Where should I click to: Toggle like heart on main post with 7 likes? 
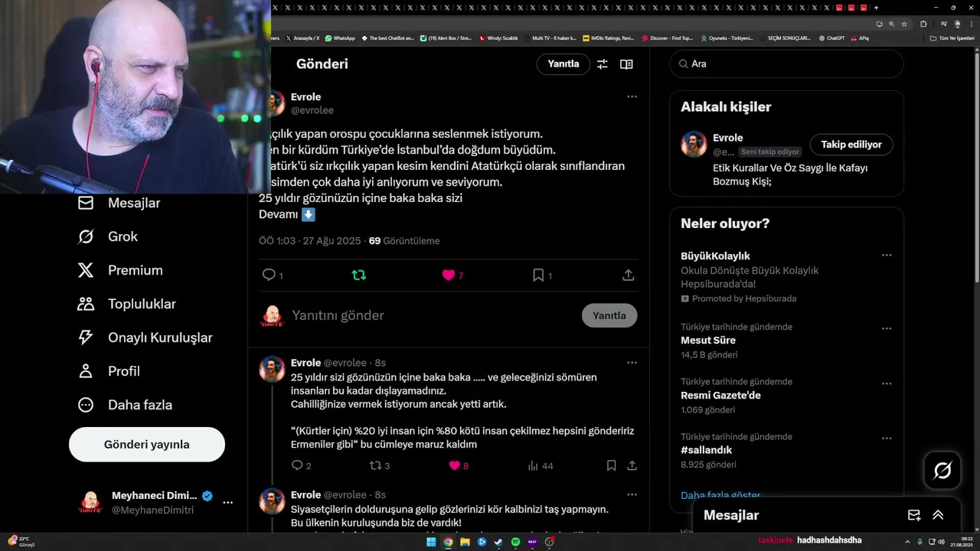point(449,275)
